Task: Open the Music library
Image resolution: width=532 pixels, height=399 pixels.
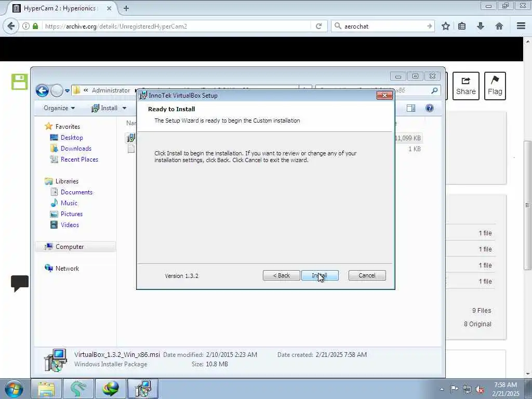Action: point(69,203)
